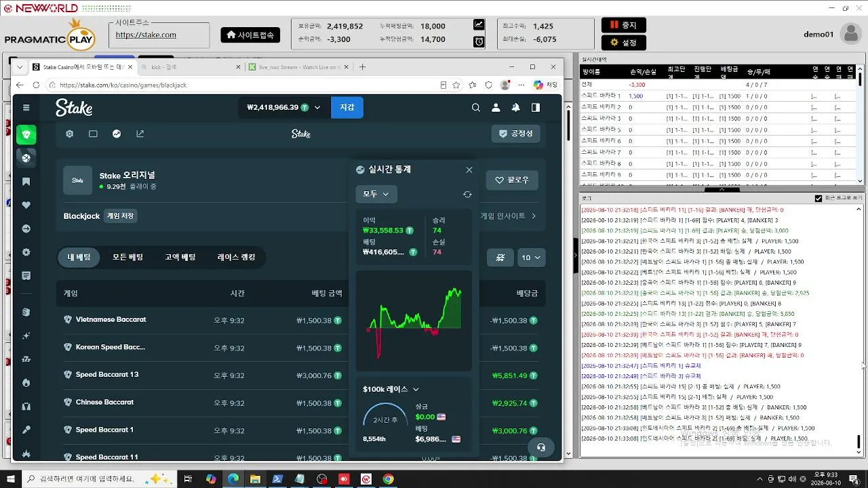Viewport: 868px width, 488px height.
Task: Open the Speed Baccarat 13 bet row
Action: [x=301, y=375]
